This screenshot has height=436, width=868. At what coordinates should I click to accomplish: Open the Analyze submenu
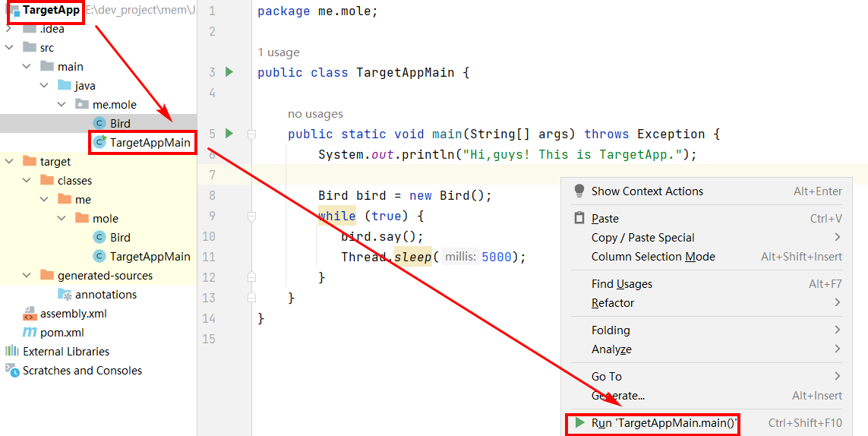click(x=705, y=349)
